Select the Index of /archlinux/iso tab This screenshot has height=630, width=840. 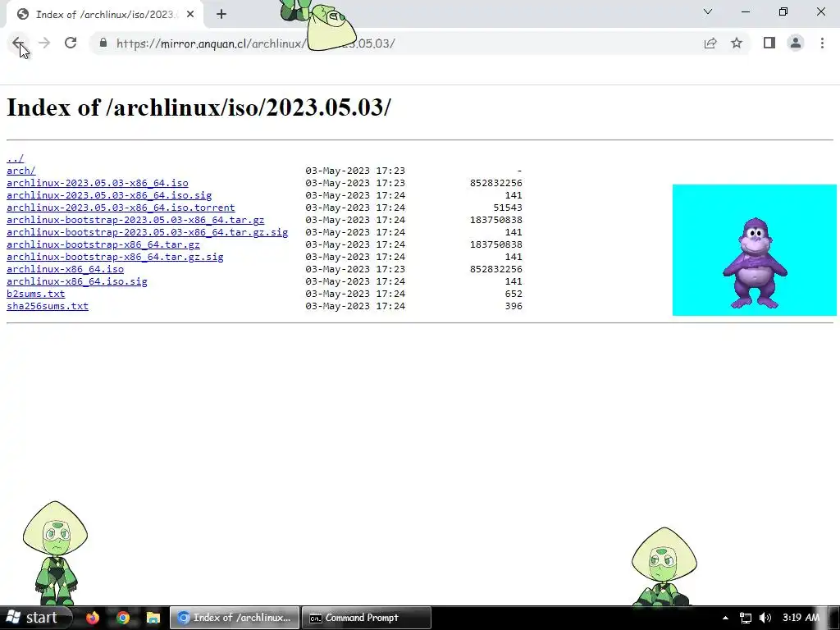104,15
